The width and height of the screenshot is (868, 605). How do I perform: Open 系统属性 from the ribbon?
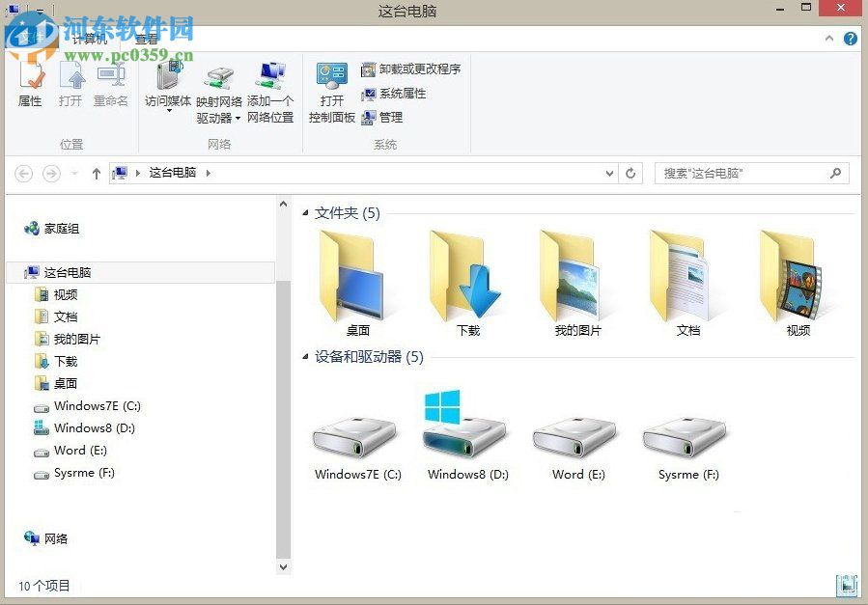[396, 94]
